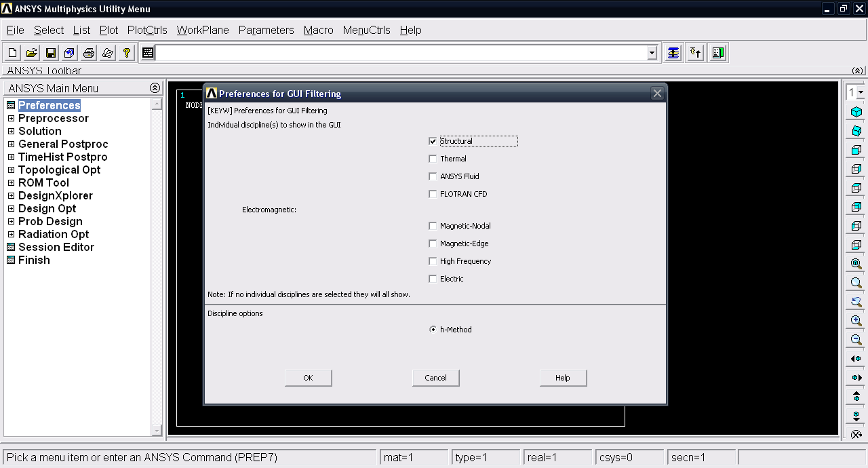Open a database file via folder icon
This screenshot has height=468, width=868.
click(x=31, y=53)
